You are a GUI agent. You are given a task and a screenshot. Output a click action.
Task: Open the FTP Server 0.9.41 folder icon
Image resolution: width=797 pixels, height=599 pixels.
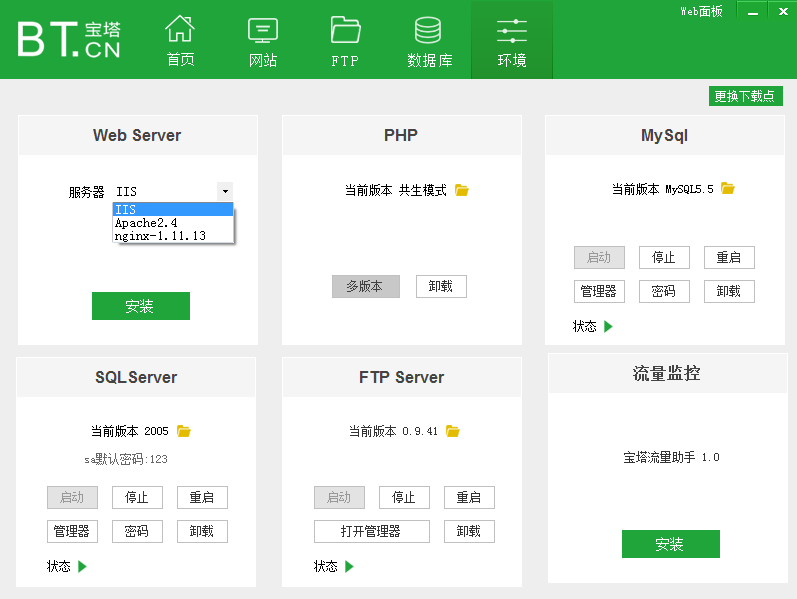coord(452,431)
